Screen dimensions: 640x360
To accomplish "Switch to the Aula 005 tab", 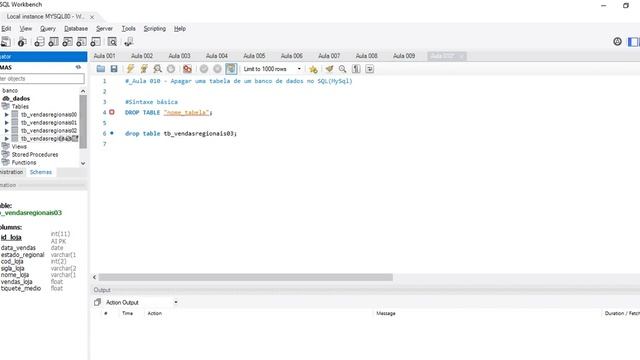I will 254,56.
